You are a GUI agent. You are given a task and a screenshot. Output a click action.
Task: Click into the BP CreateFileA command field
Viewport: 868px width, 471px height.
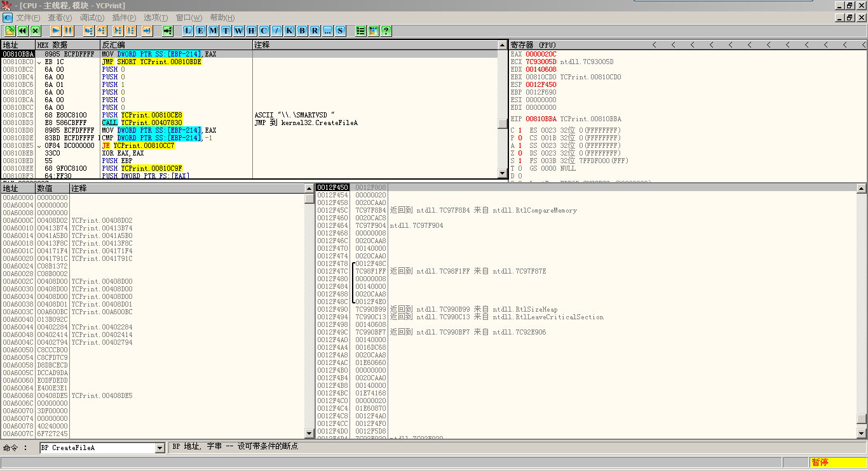point(98,448)
